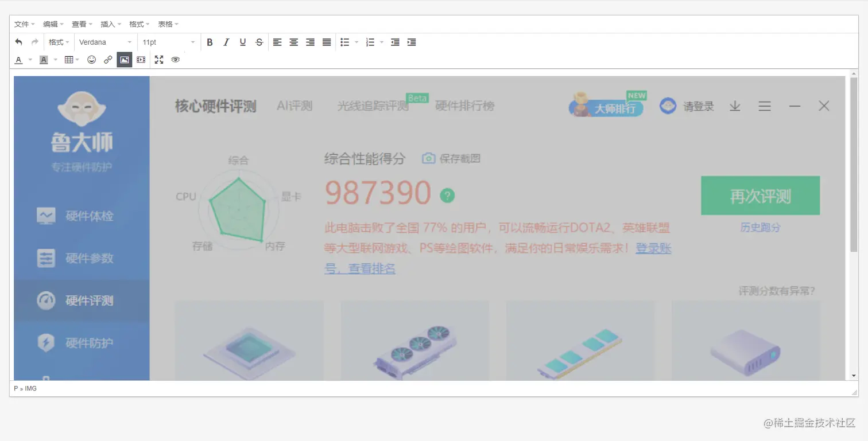This screenshot has height=441, width=868.
Task: Apply background highlight color
Action: coord(44,60)
